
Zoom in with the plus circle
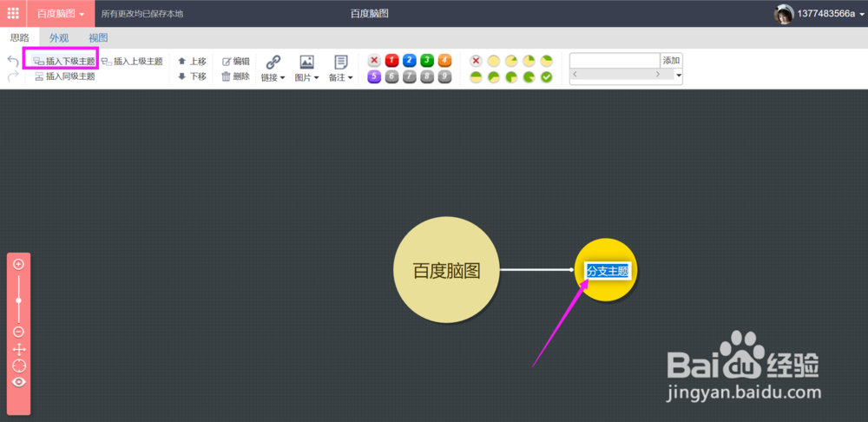(x=18, y=264)
